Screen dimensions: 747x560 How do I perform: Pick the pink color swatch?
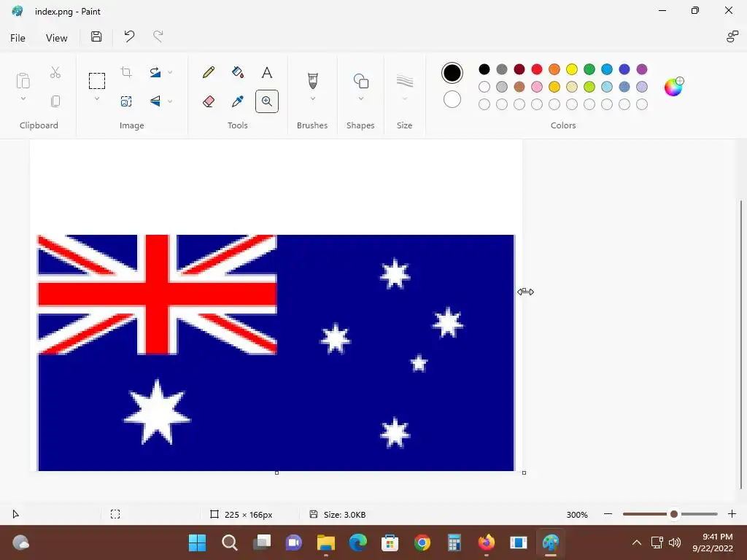537,87
